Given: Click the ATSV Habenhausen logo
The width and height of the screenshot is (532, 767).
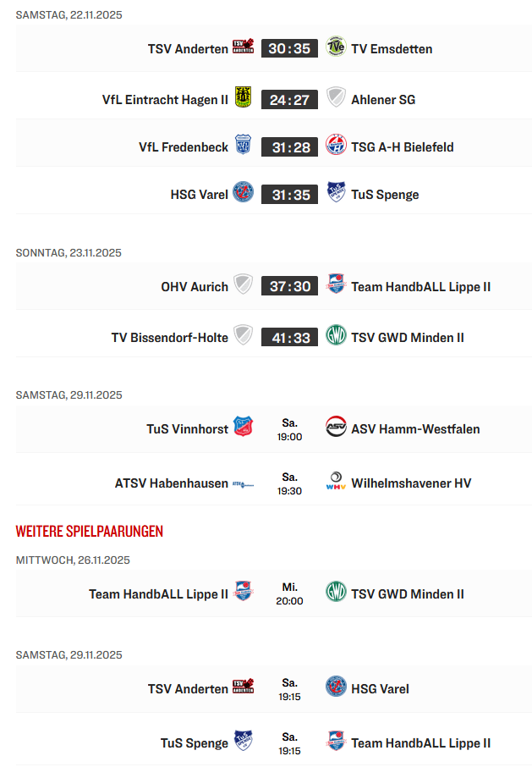Looking at the screenshot, I should click(244, 483).
